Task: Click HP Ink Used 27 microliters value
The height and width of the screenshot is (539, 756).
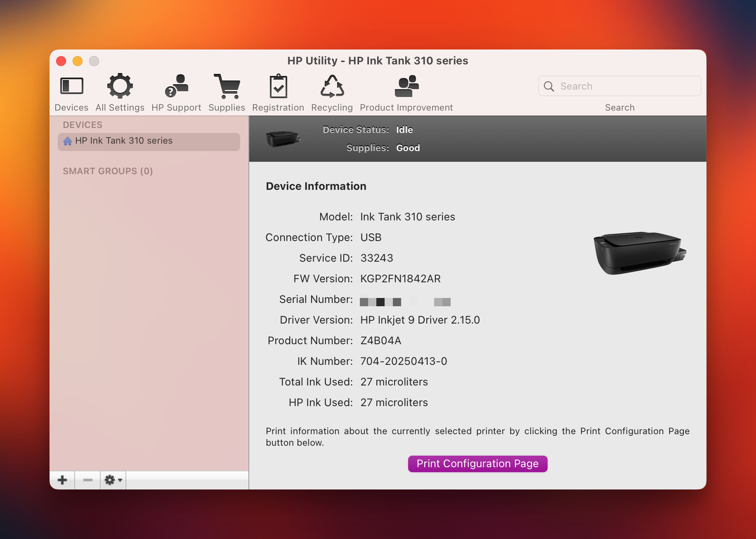Action: (x=394, y=402)
